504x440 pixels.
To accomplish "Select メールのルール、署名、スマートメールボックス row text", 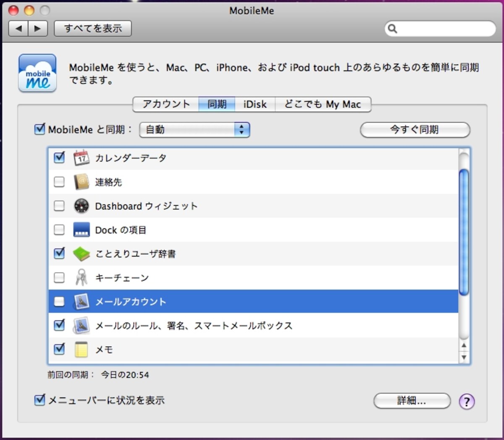I will pyautogui.click(x=194, y=325).
